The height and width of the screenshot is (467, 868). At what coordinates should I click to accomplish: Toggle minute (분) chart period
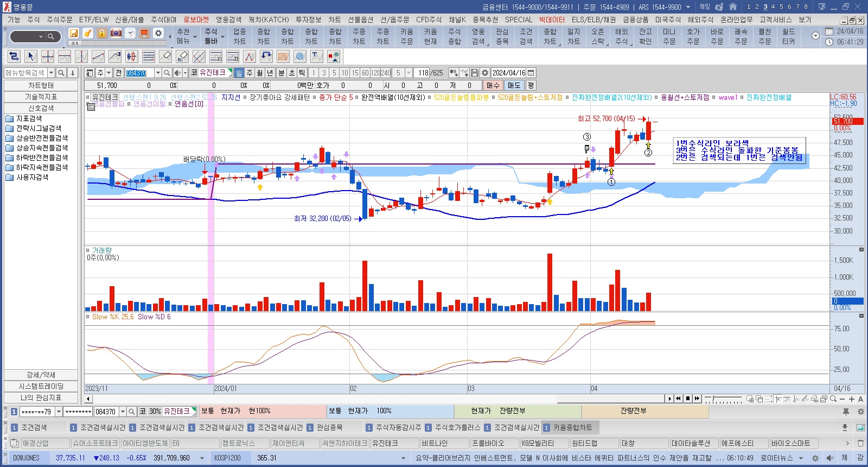pyautogui.click(x=281, y=73)
